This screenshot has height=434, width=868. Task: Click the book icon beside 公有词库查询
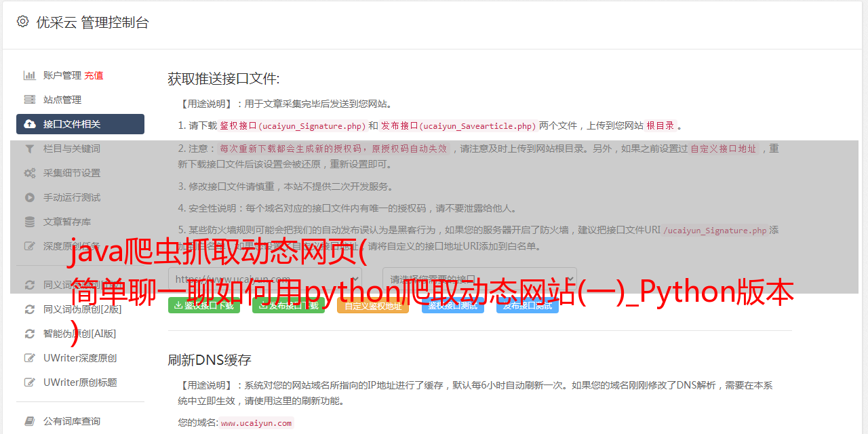(30, 421)
